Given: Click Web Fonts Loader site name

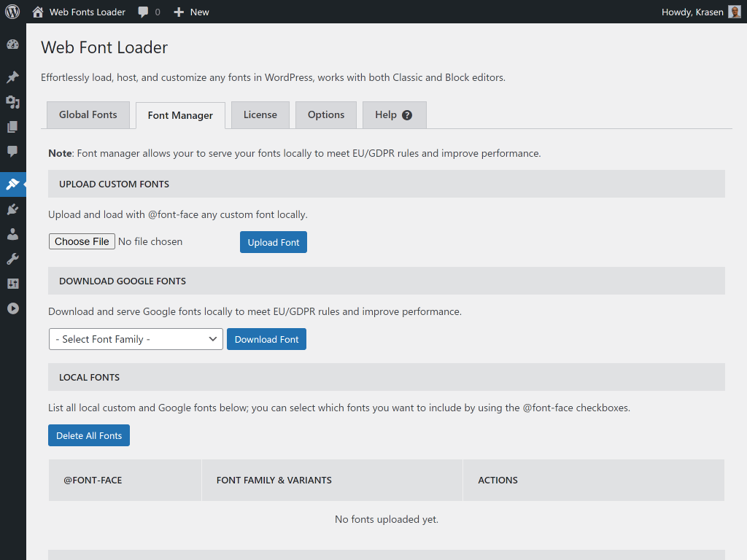Looking at the screenshot, I should tap(88, 12).
